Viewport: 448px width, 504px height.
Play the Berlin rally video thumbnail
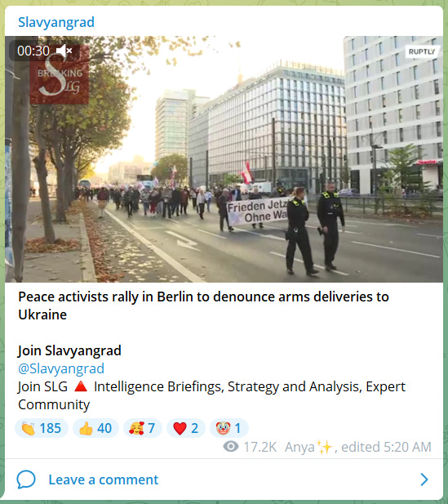pos(224,159)
